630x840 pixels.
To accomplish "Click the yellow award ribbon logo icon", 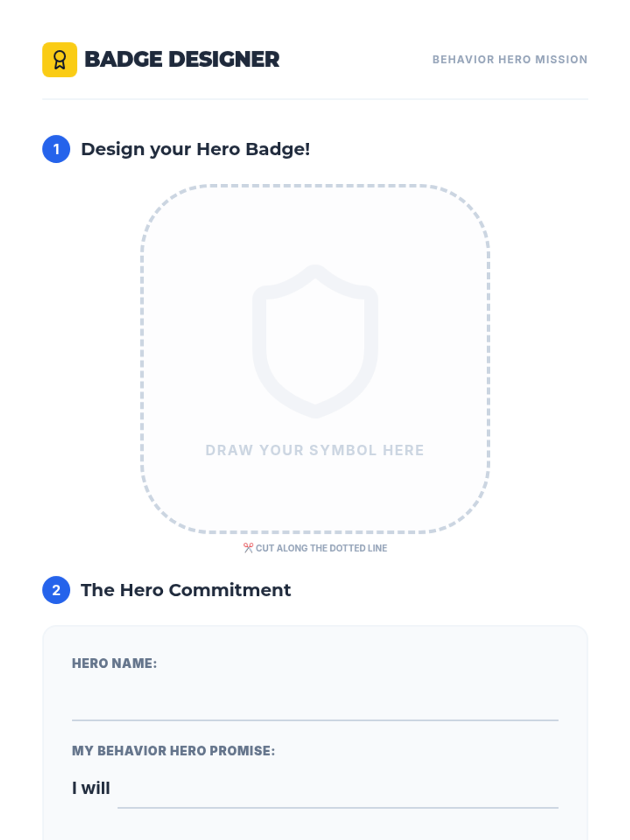I will pos(59,60).
